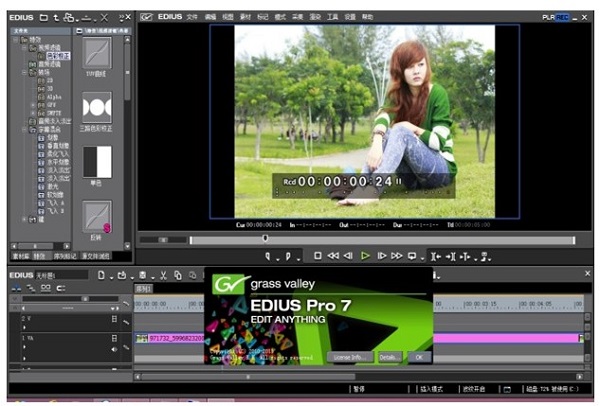600x406 pixels.
Task: Click the Play button in the player
Action: tap(365, 256)
